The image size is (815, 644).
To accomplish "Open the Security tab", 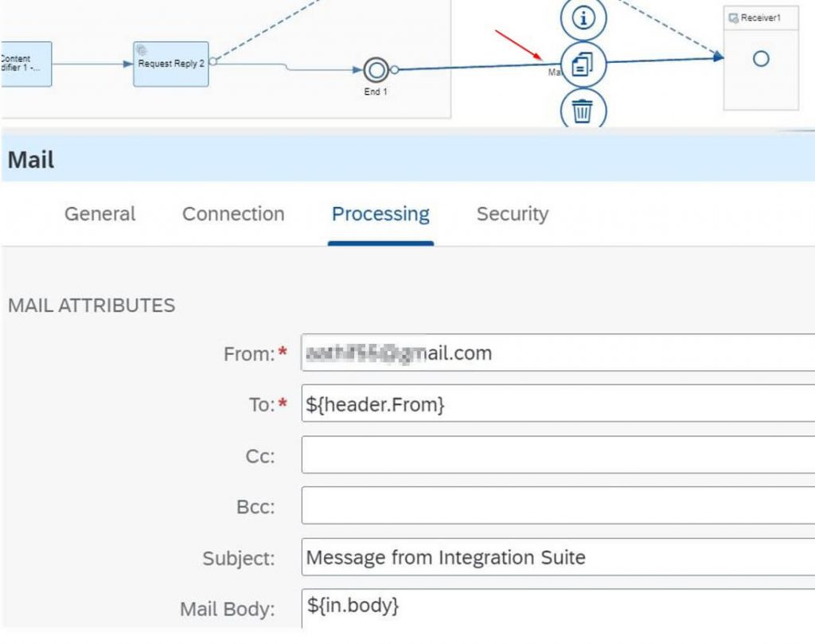I will (513, 213).
